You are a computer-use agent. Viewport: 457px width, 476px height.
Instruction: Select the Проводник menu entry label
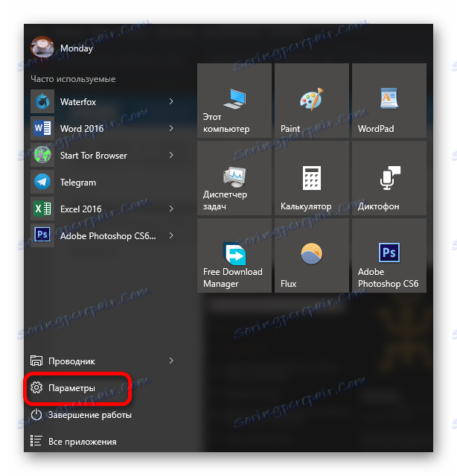coord(71,361)
